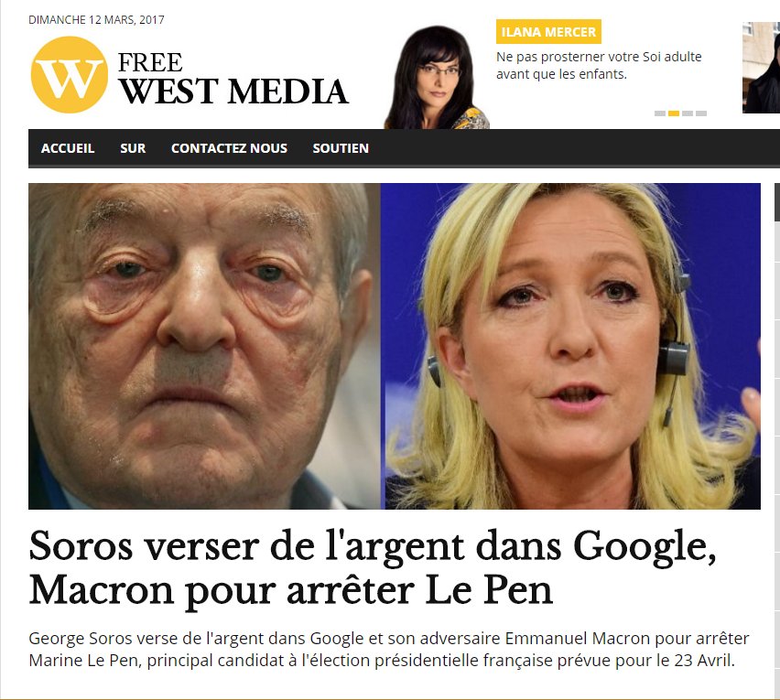Click the blonde woman's photo with headset
Screen dimensions: 780x700
click(570, 346)
